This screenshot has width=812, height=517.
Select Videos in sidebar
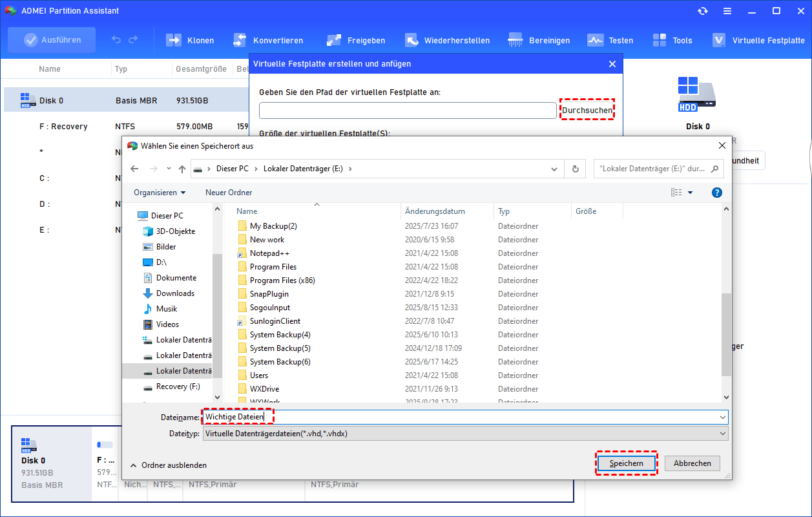point(160,324)
